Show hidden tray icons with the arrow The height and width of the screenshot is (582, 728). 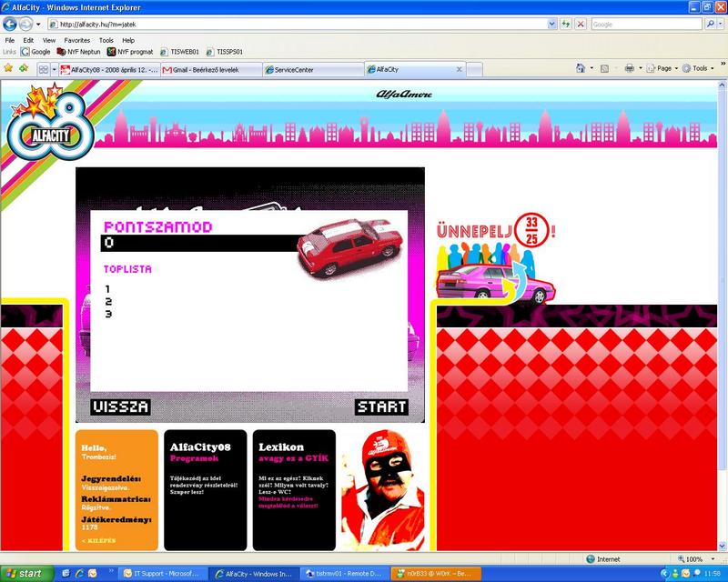[664, 574]
